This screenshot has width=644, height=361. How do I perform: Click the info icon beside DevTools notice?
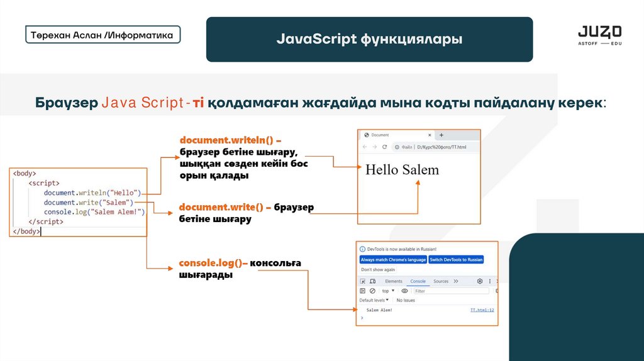[x=362, y=249]
